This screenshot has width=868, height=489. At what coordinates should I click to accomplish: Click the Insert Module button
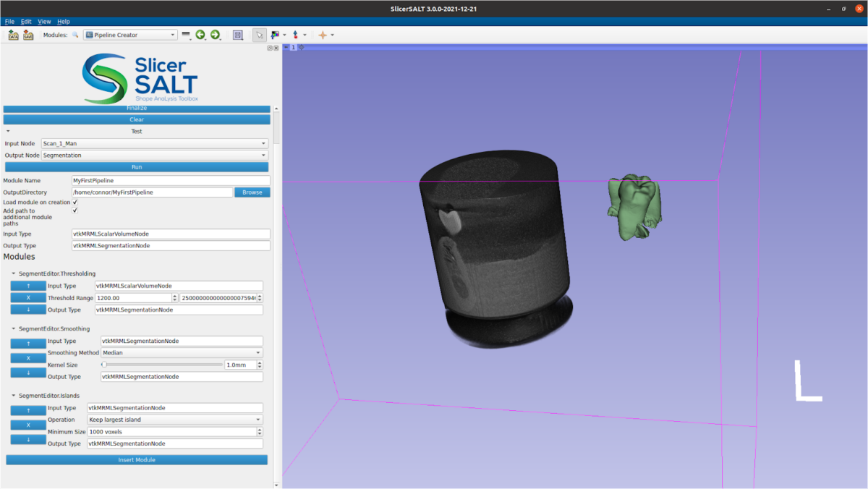pos(137,460)
